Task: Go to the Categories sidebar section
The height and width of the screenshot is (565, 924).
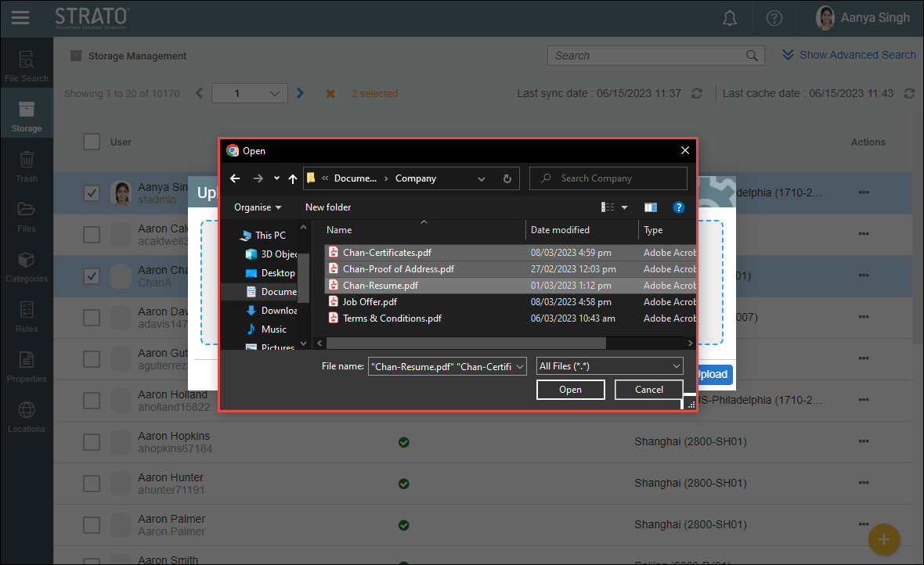Action: tap(27, 266)
